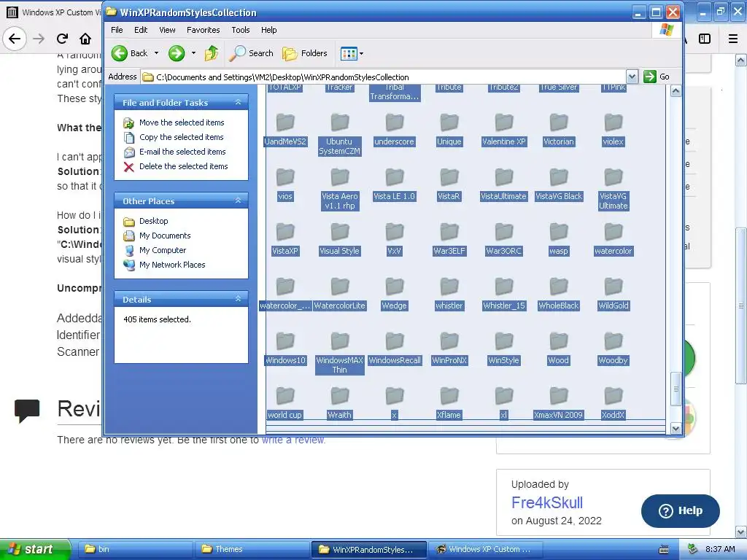Select the Ubuntu SystemCZM folder
The image size is (747, 560).
coord(340,135)
